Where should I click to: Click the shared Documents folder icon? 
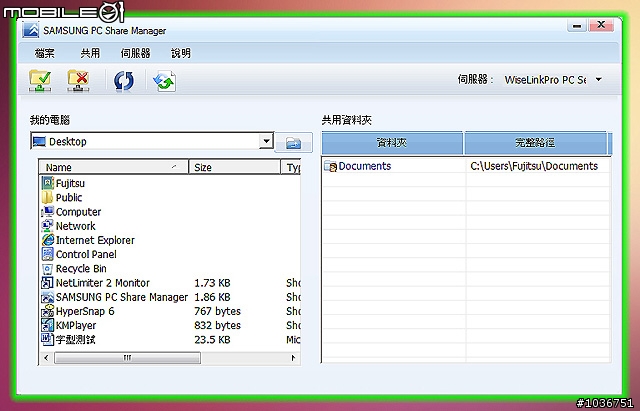[x=330, y=166]
